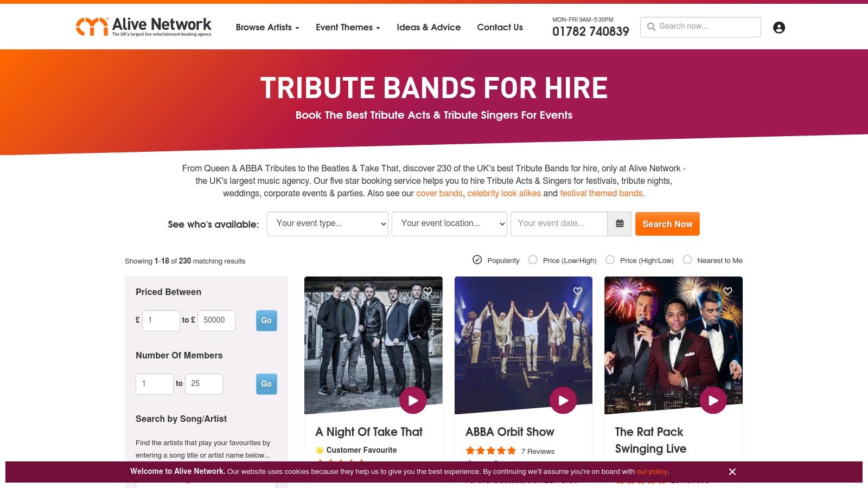Open the event date calendar icon
This screenshot has width=868, height=488.
coord(620,224)
